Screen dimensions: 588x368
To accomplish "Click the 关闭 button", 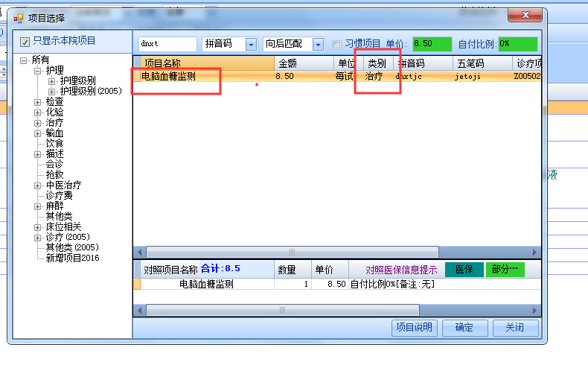I will tap(515, 328).
